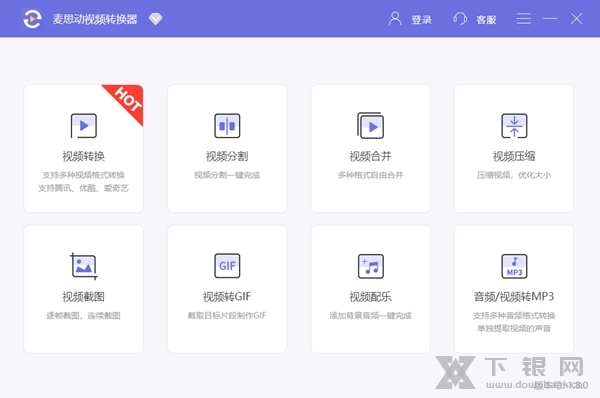600x398 pixels.
Task: Click the 视频截图 crop image icon
Action: pyautogui.click(x=84, y=266)
